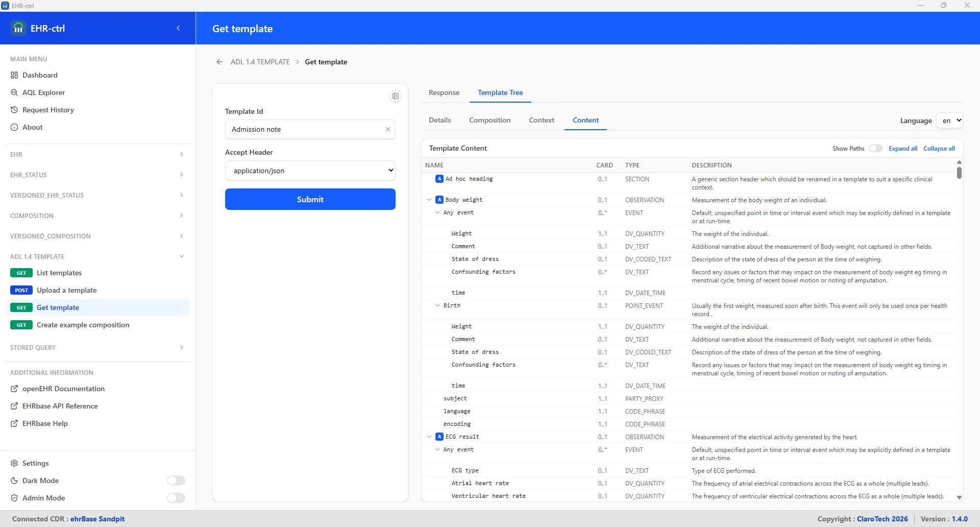
Task: Click the Template Content scrollbar thumb
Action: click(959, 173)
